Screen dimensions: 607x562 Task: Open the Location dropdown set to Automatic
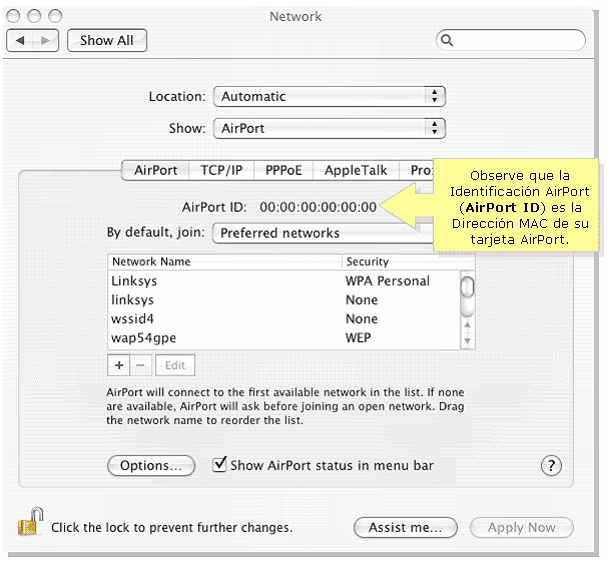tap(328, 97)
